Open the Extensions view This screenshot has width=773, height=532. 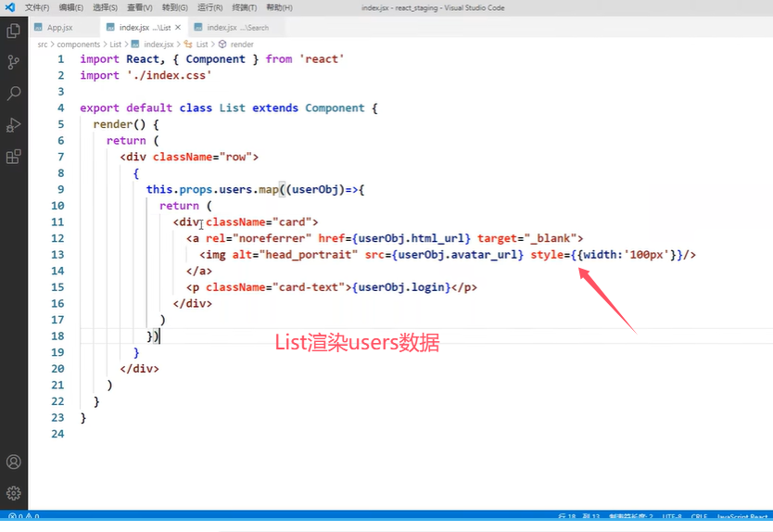[13, 157]
